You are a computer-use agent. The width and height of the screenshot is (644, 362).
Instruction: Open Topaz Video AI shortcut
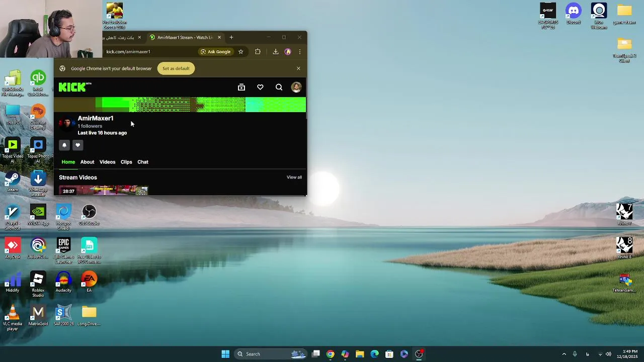13,151
